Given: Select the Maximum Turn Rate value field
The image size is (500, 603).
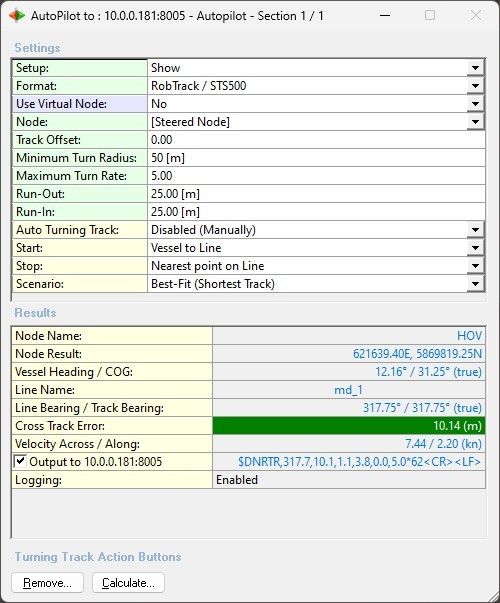Looking at the screenshot, I should point(316,176).
